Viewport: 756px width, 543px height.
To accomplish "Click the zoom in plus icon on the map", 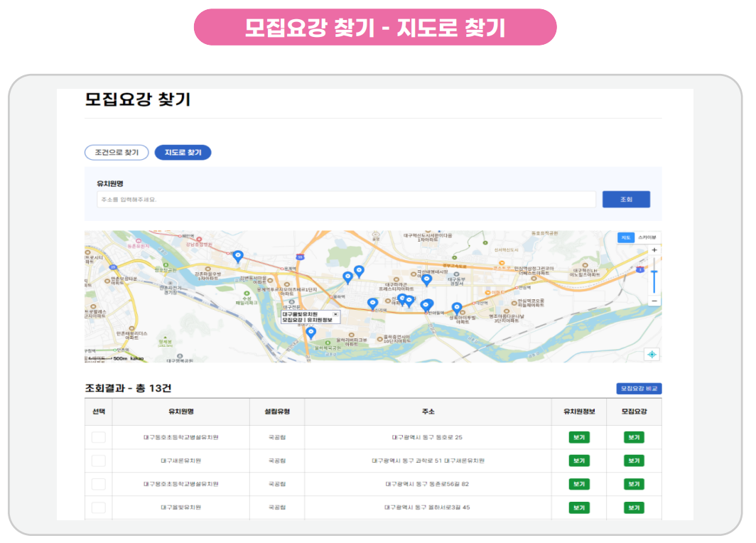I will point(654,250).
